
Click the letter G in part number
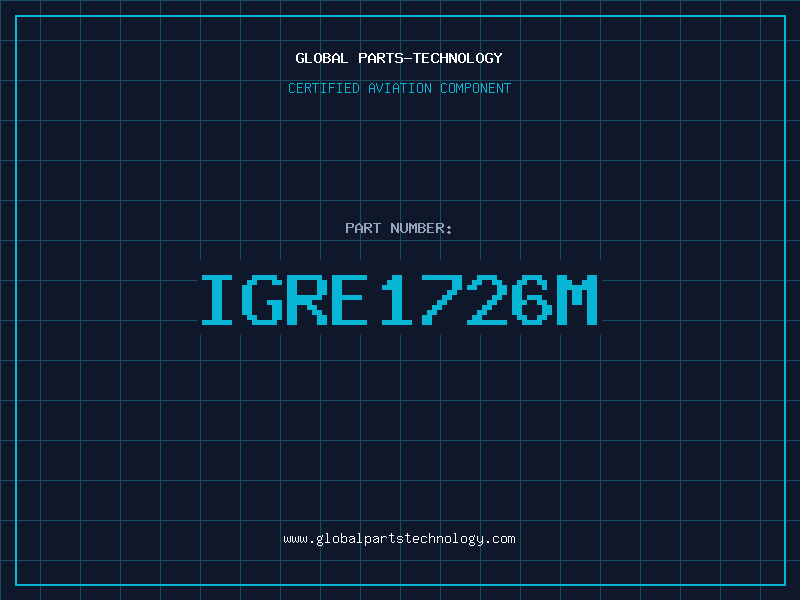265,299
